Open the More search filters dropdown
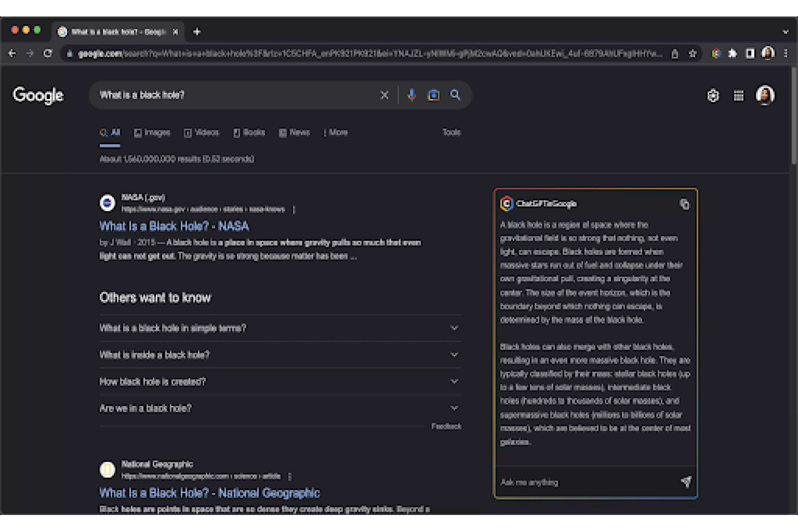 (x=336, y=132)
